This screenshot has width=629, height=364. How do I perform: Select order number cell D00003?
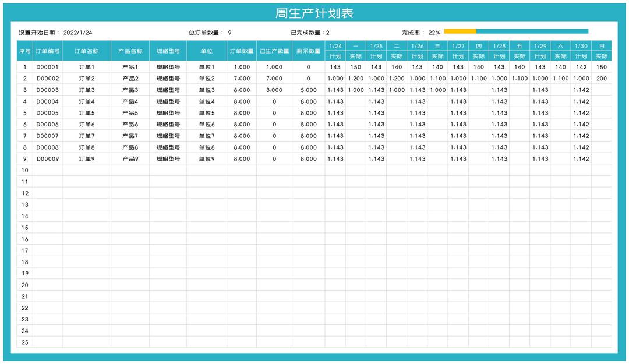pyautogui.click(x=48, y=90)
